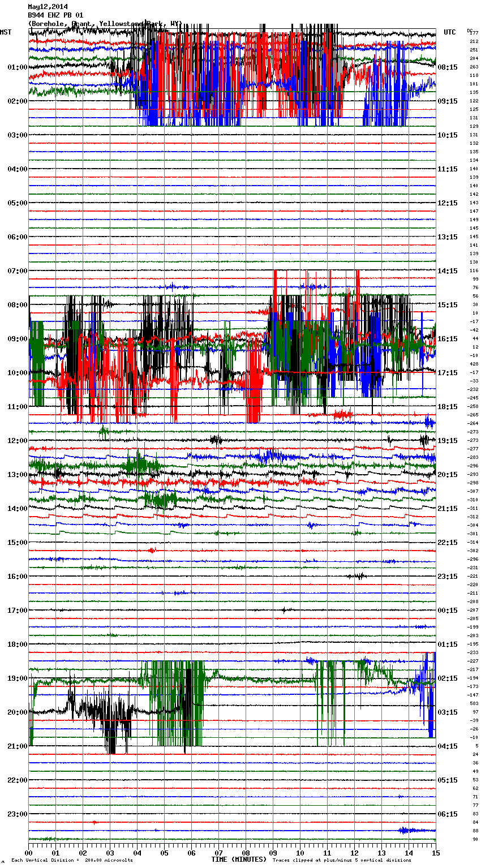Click minute 15 on the bottom axis
481x868 pixels.
coord(435,853)
